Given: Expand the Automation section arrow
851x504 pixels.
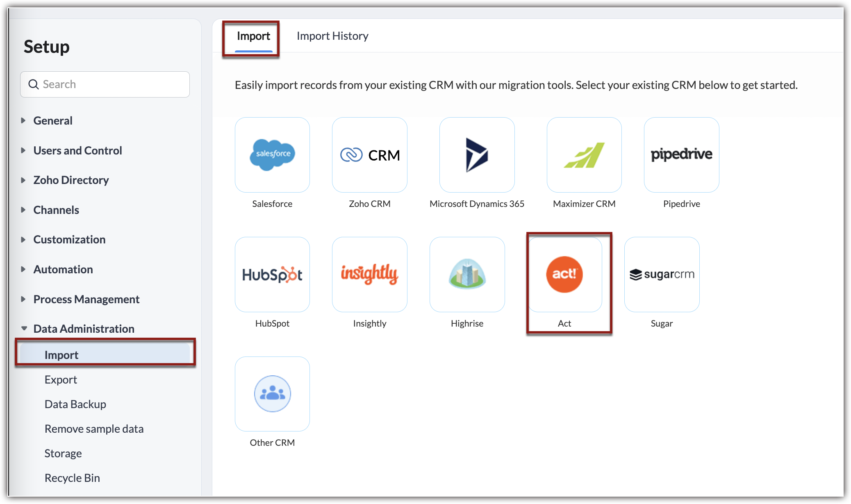Looking at the screenshot, I should tap(23, 269).
